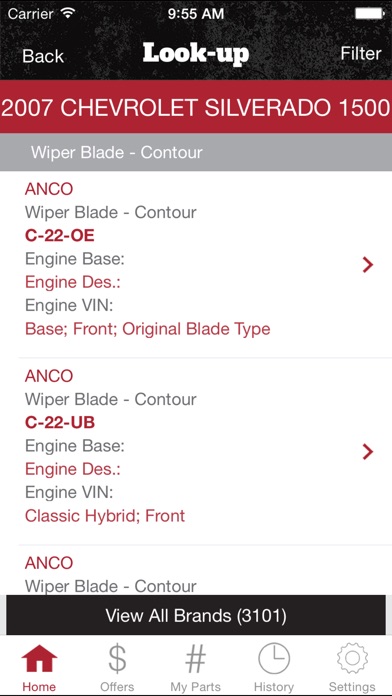Open the third ANCO wiper blade entry

pyautogui.click(x=196, y=573)
